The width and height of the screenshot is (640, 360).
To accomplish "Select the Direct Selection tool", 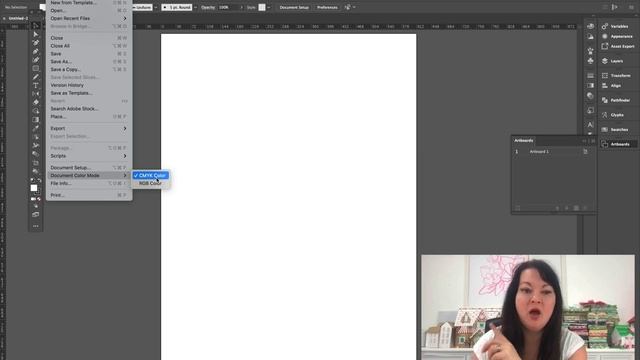I will (x=36, y=34).
